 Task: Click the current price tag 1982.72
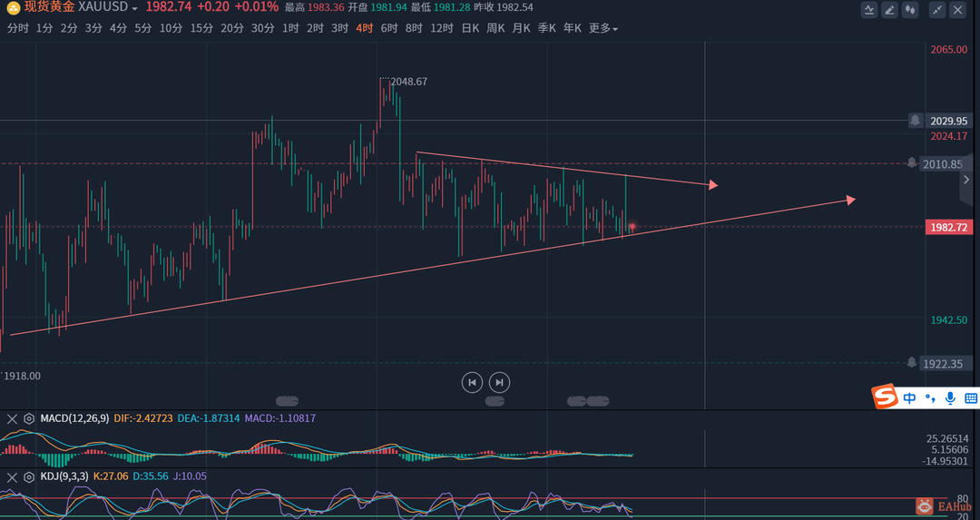[949, 227]
